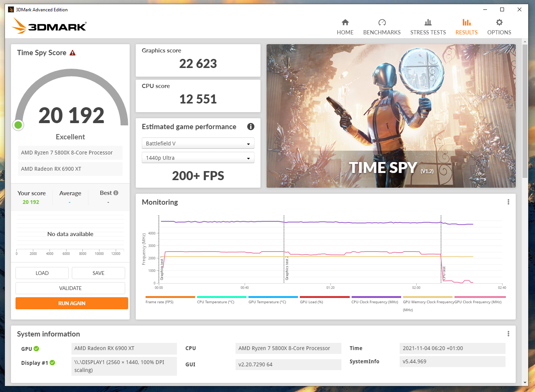Click the Estimated game performance info icon
Screen dimensions: 535x392
point(251,127)
